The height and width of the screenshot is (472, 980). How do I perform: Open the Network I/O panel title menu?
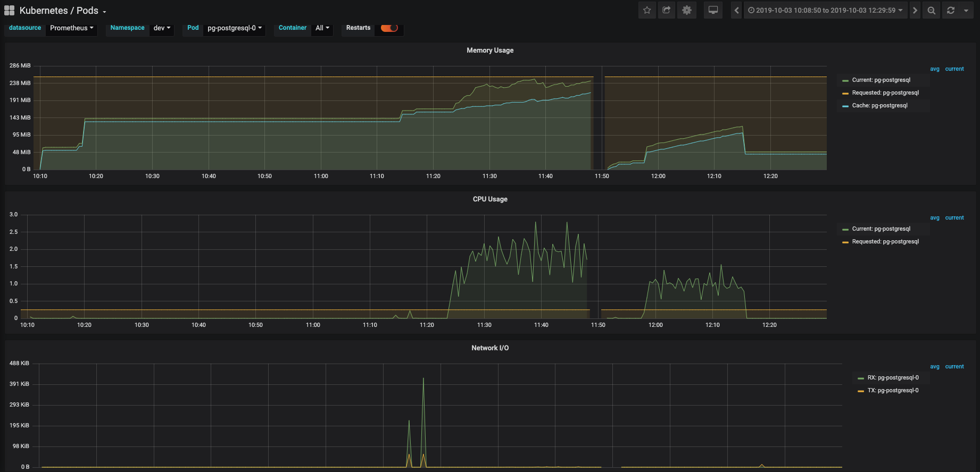coord(490,348)
